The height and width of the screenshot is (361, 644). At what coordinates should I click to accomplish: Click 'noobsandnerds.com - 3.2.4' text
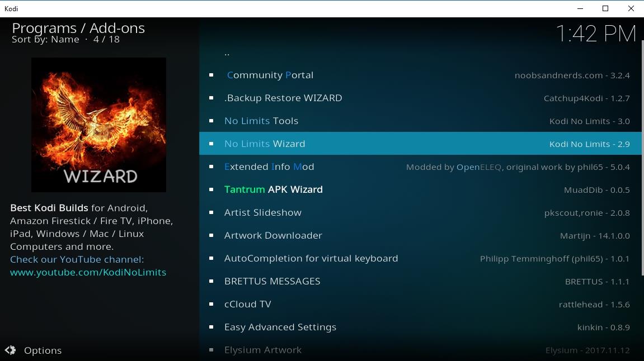pos(572,75)
